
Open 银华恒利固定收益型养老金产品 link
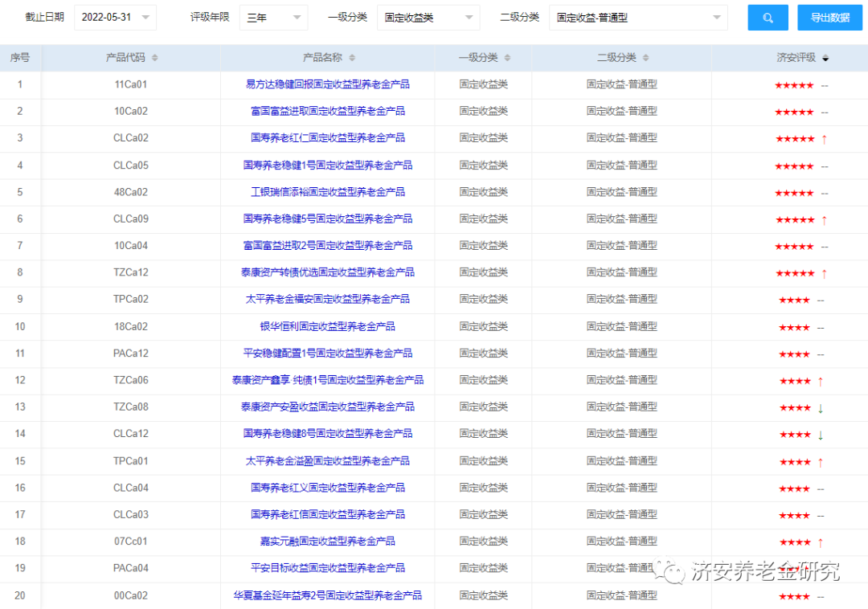328,326
